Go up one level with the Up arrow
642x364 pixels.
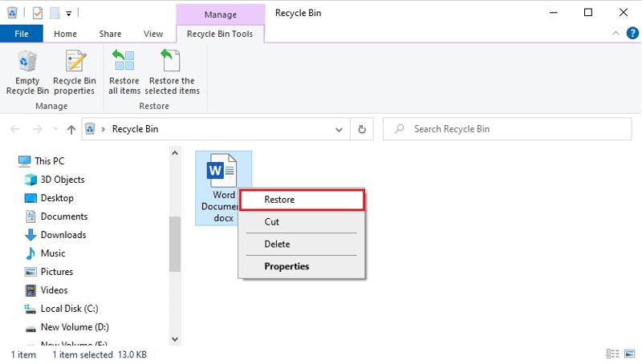point(71,129)
